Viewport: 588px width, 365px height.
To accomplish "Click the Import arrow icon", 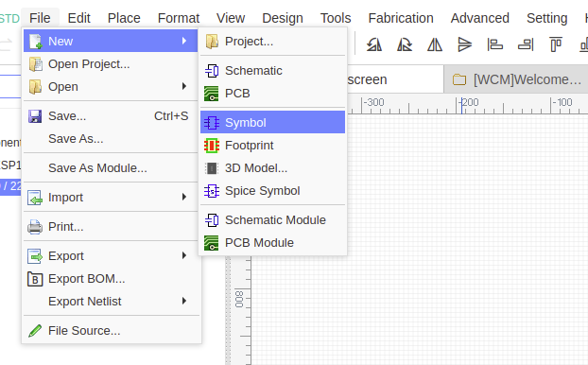I will [x=35, y=198].
